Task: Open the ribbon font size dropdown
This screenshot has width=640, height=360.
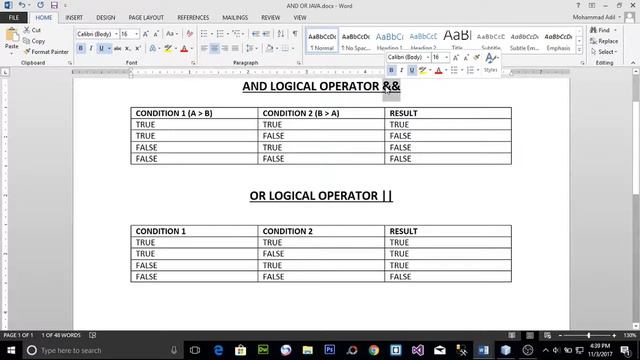Action: [137, 34]
